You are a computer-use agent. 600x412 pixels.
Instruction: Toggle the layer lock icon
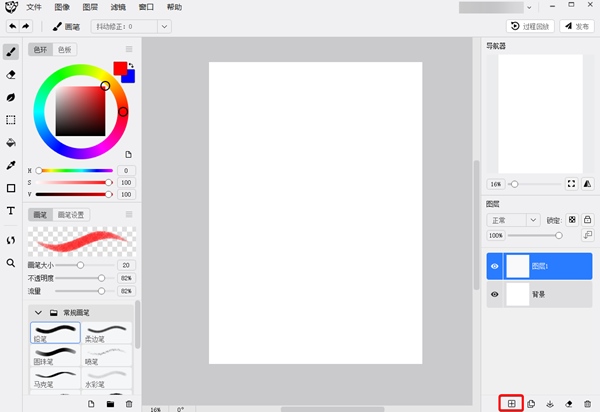click(x=587, y=219)
